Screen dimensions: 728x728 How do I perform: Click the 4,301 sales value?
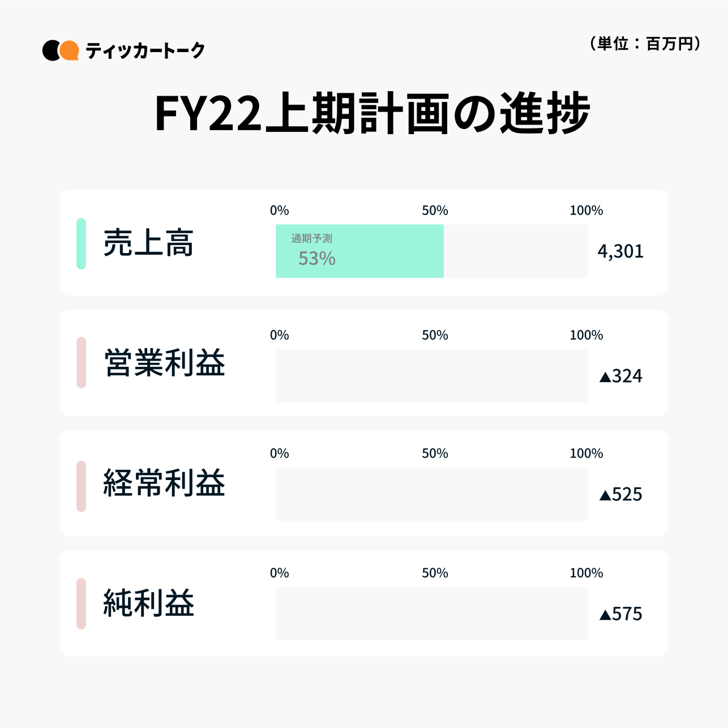coord(620,251)
